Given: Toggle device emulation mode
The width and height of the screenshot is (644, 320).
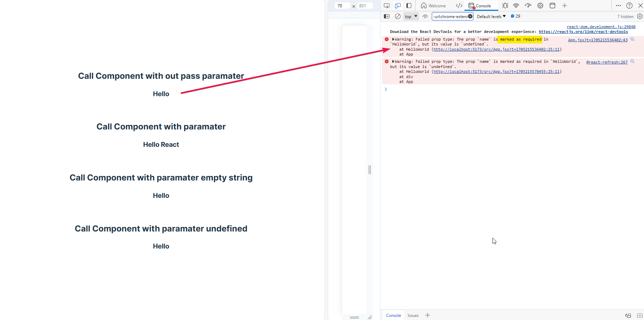Looking at the screenshot, I should (397, 6).
